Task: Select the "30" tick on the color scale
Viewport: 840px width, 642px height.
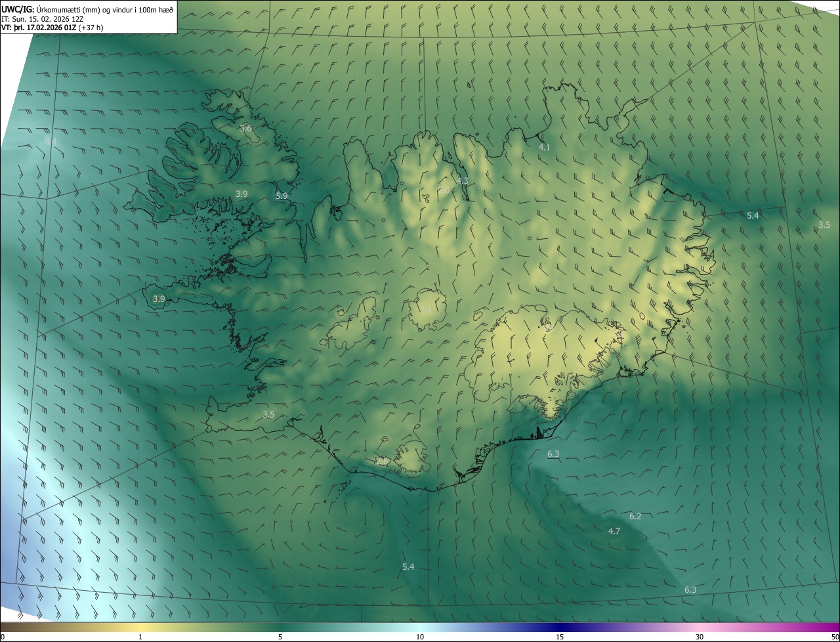Action: click(x=700, y=637)
